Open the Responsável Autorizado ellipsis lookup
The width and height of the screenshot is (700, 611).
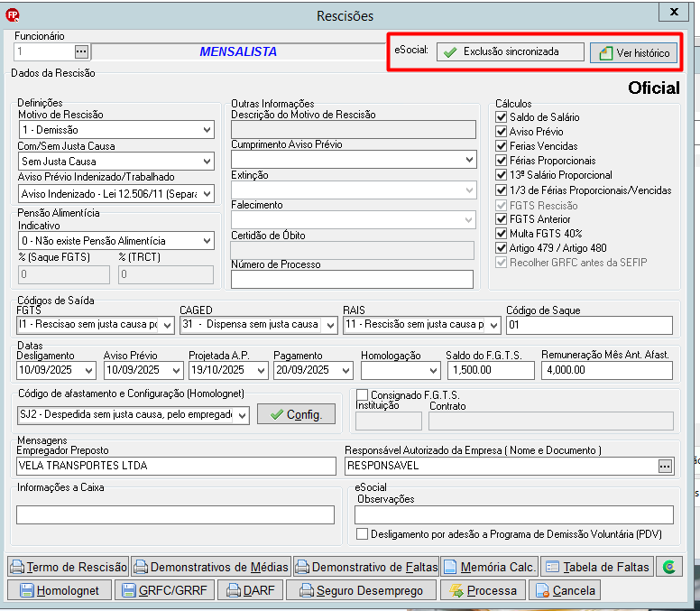(x=665, y=466)
